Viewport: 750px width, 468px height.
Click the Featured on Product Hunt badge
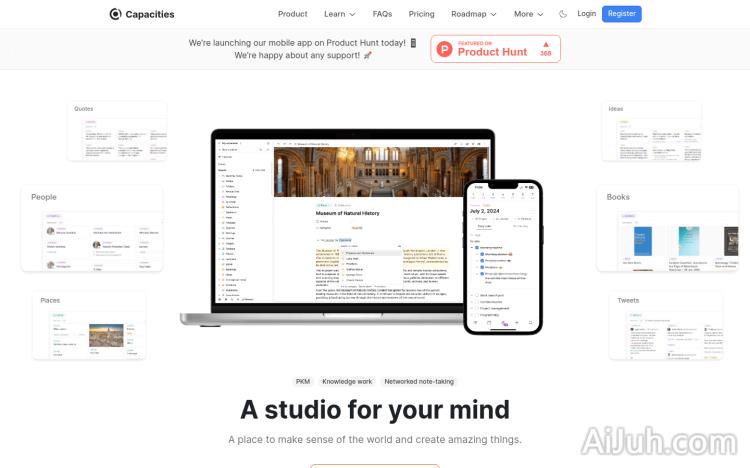[x=495, y=49]
